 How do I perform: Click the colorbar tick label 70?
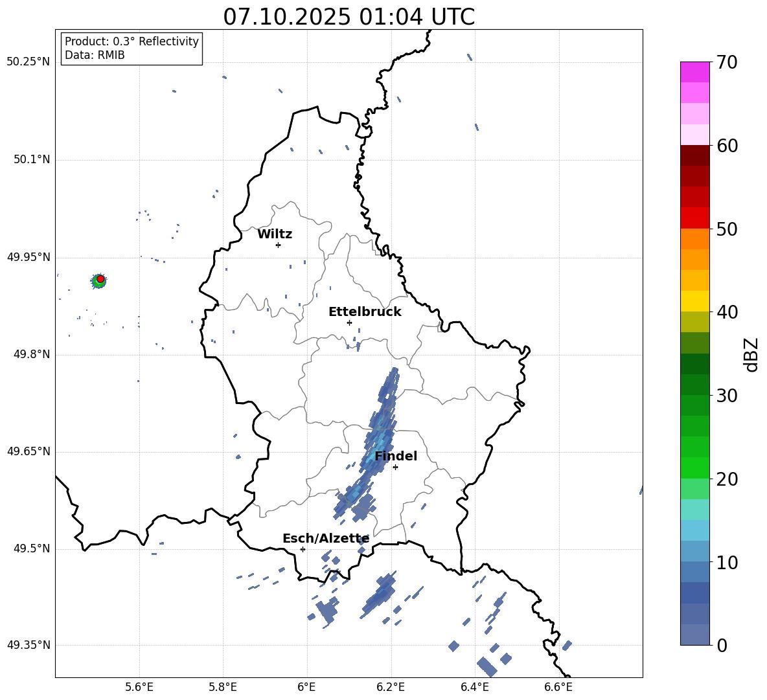(x=727, y=62)
